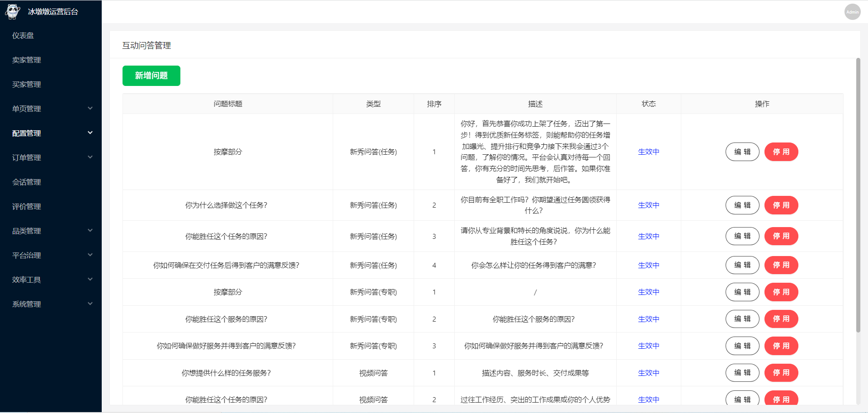Disable the 新秀问答(任务) 按摩部分 row
Image resolution: width=868 pixels, height=413 pixels.
coord(781,152)
